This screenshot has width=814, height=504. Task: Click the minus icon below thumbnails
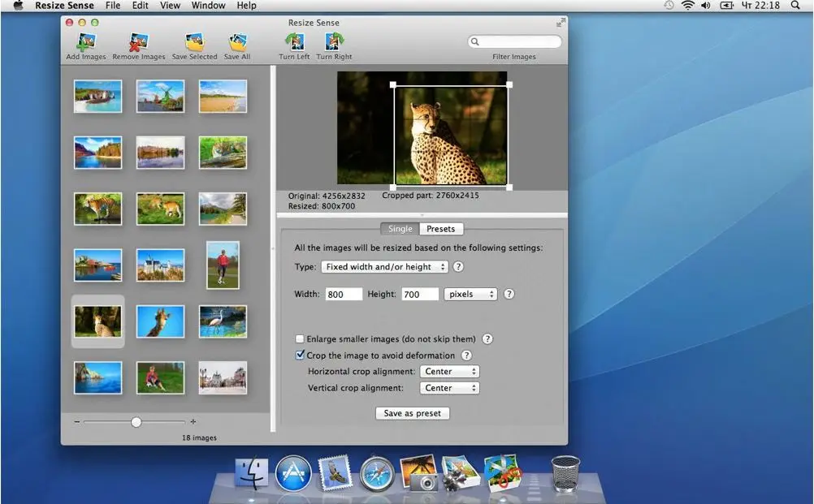77,422
